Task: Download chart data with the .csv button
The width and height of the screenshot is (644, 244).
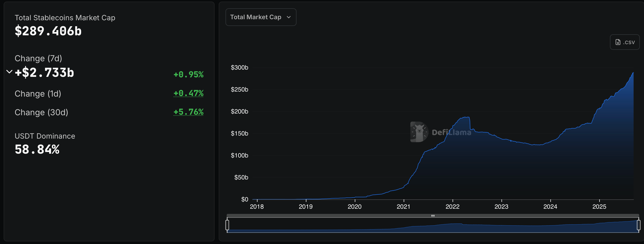Action: [x=625, y=42]
